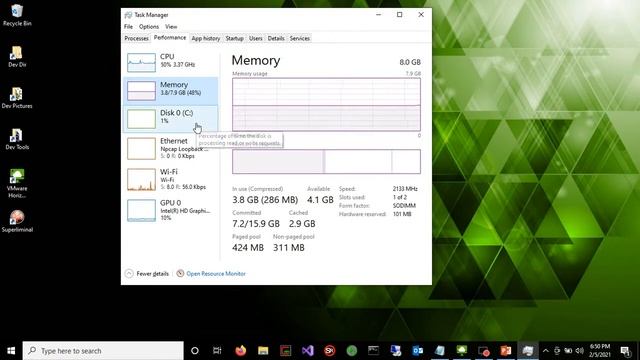Open the Action Center notifications
Image resolution: width=640 pixels, height=360 pixels.
pos(625,351)
